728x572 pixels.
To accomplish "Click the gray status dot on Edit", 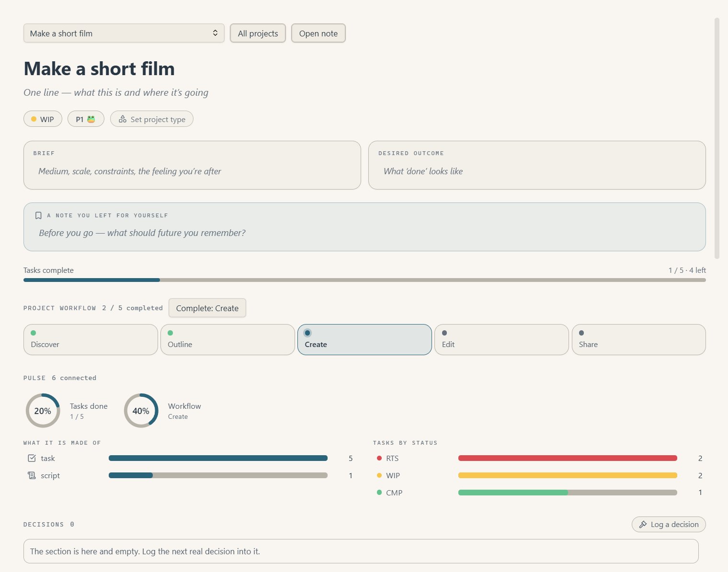I will tap(444, 333).
